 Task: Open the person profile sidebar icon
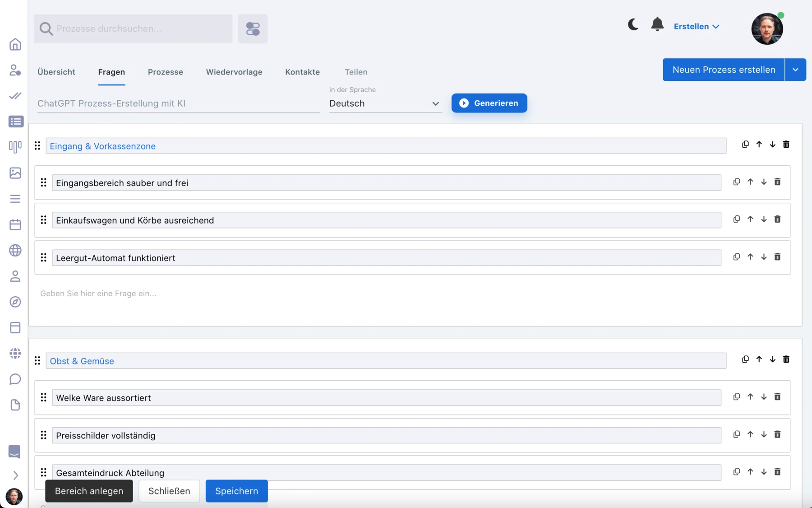click(x=15, y=276)
